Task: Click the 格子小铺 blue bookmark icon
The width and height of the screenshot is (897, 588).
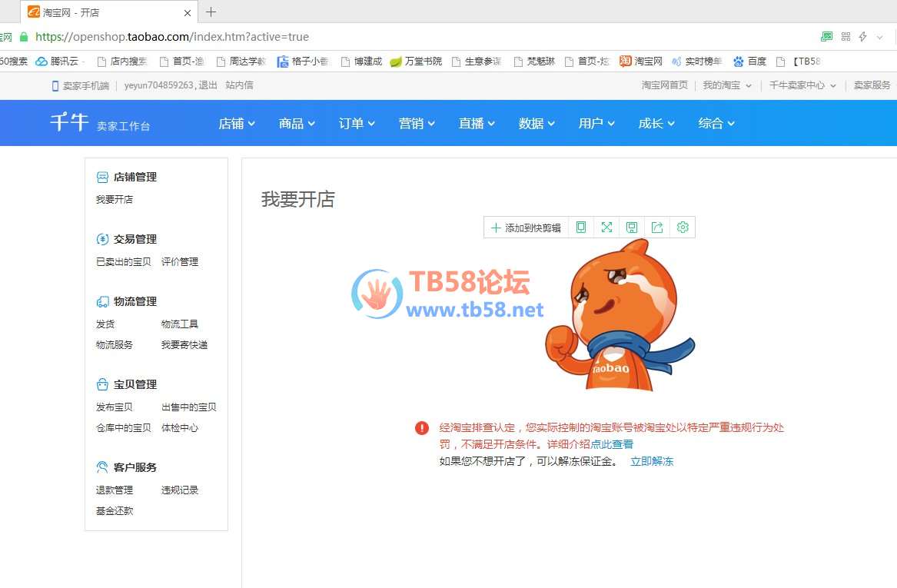Action: (x=283, y=61)
